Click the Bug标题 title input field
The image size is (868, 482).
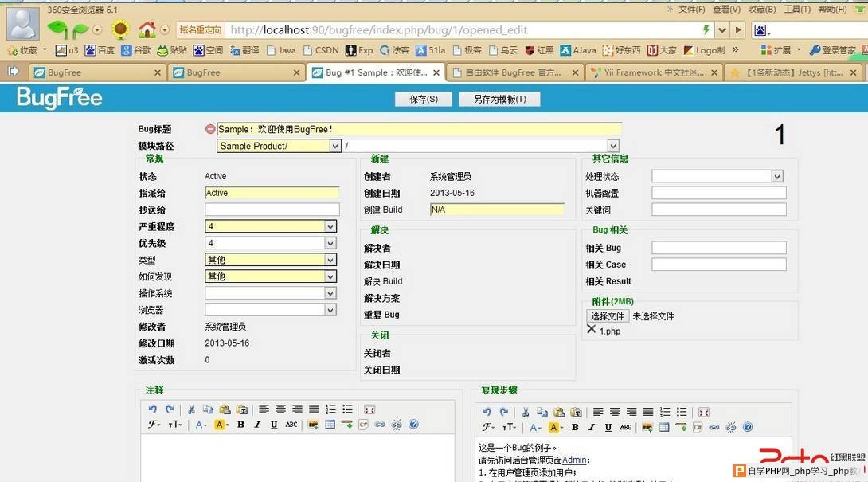click(x=419, y=129)
